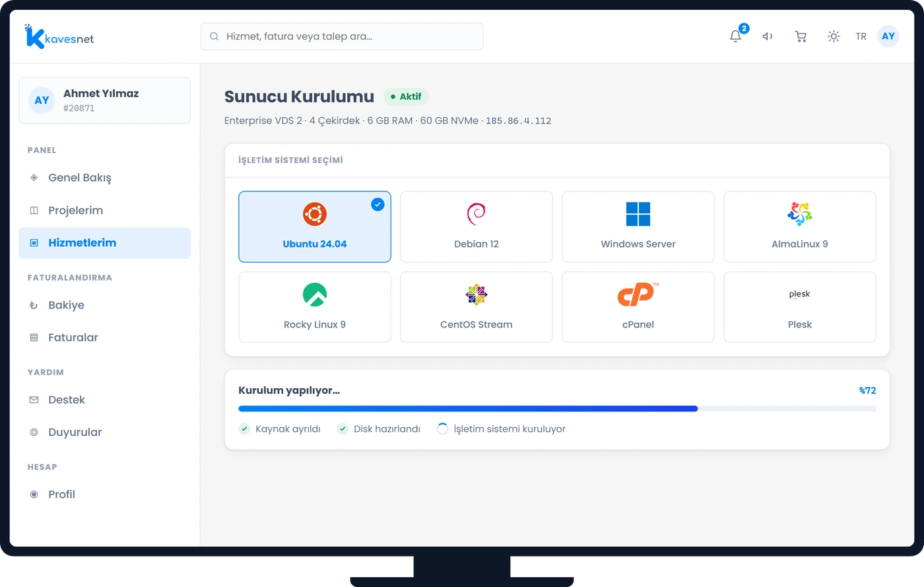Select the Windows Server card
This screenshot has width=924, height=587.
coord(638,226)
